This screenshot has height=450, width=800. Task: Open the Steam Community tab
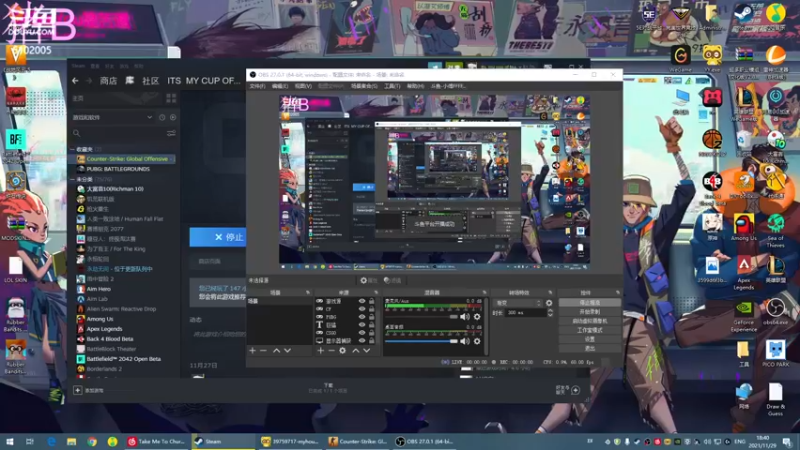(x=151, y=81)
